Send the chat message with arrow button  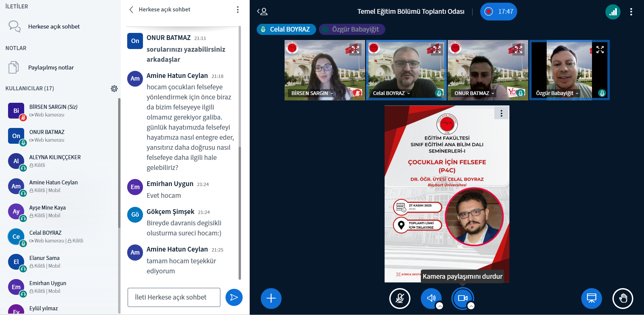click(234, 297)
